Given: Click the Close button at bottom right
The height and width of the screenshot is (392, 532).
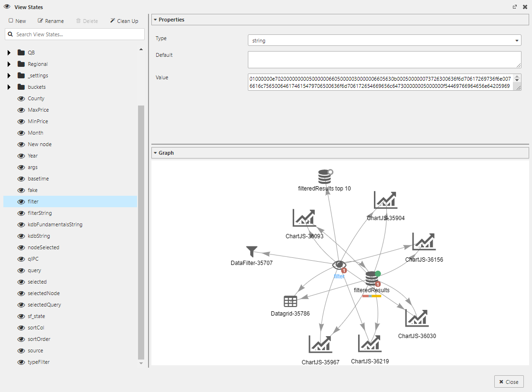Looking at the screenshot, I should [509, 381].
